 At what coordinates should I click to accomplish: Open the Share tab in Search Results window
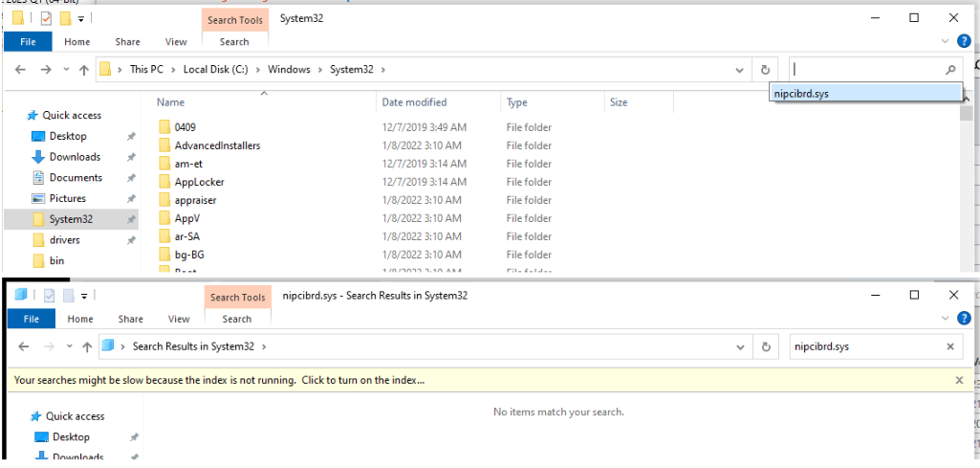[x=131, y=319]
